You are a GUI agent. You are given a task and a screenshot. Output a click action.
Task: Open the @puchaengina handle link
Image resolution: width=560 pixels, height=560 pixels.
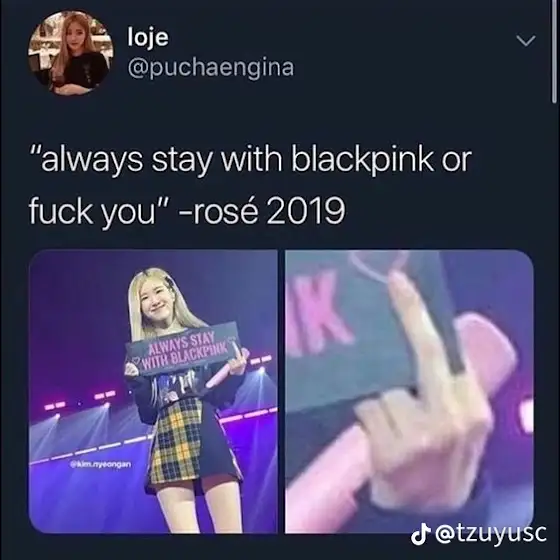(211, 67)
